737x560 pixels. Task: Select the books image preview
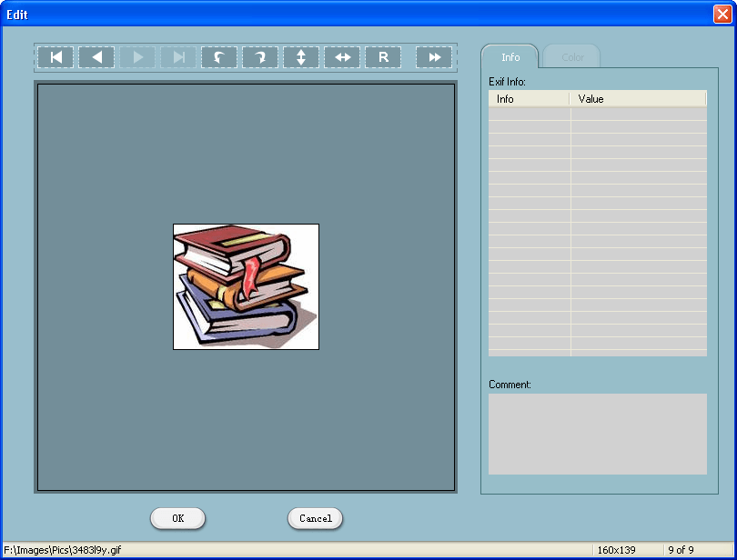(x=245, y=286)
